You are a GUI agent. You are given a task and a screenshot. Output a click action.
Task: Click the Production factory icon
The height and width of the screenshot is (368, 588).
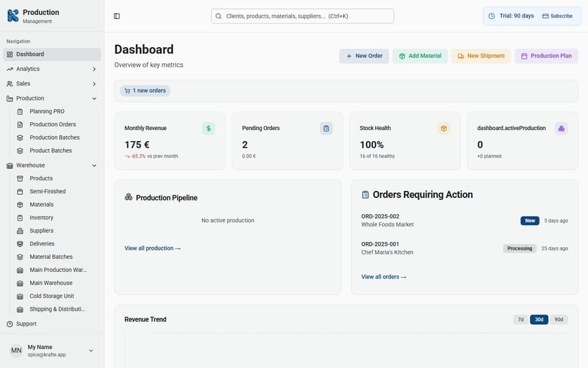point(10,98)
